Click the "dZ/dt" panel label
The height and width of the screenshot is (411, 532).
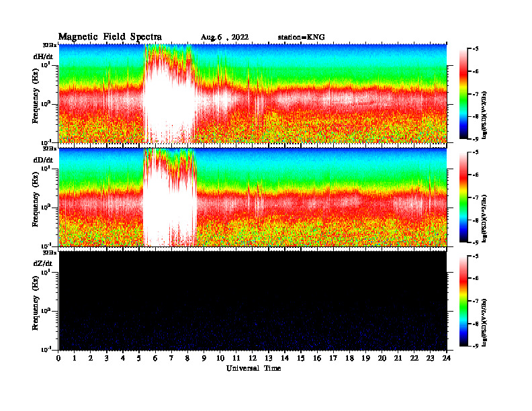43,263
